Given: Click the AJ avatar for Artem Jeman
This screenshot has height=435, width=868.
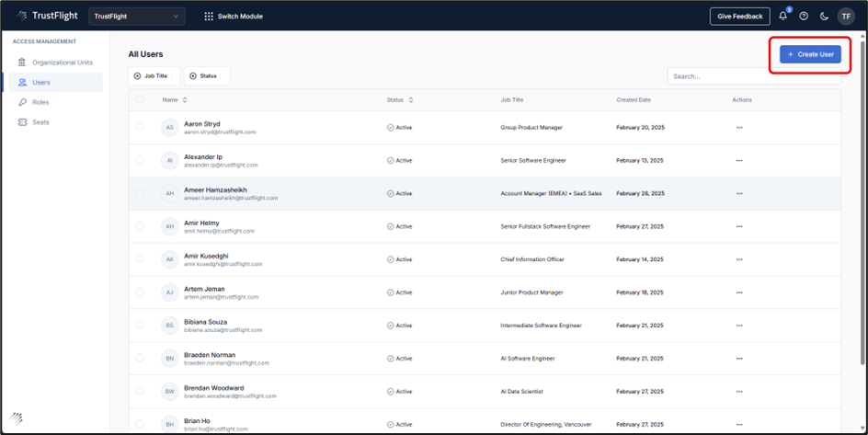Looking at the screenshot, I should point(170,292).
